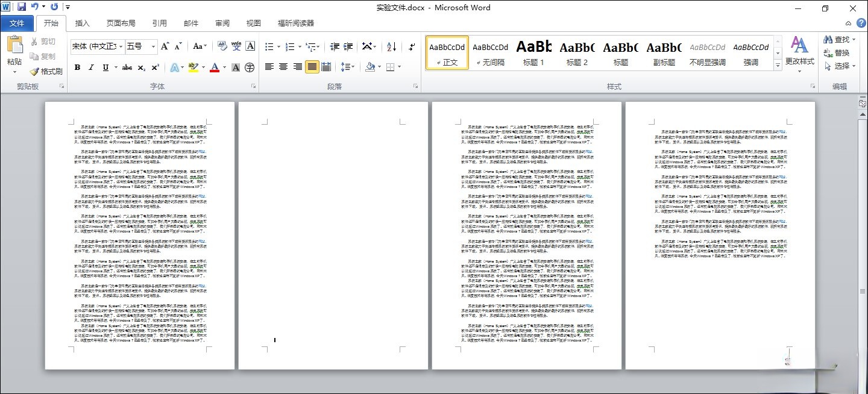Toggle justified alignment
868x394 pixels.
(x=312, y=67)
